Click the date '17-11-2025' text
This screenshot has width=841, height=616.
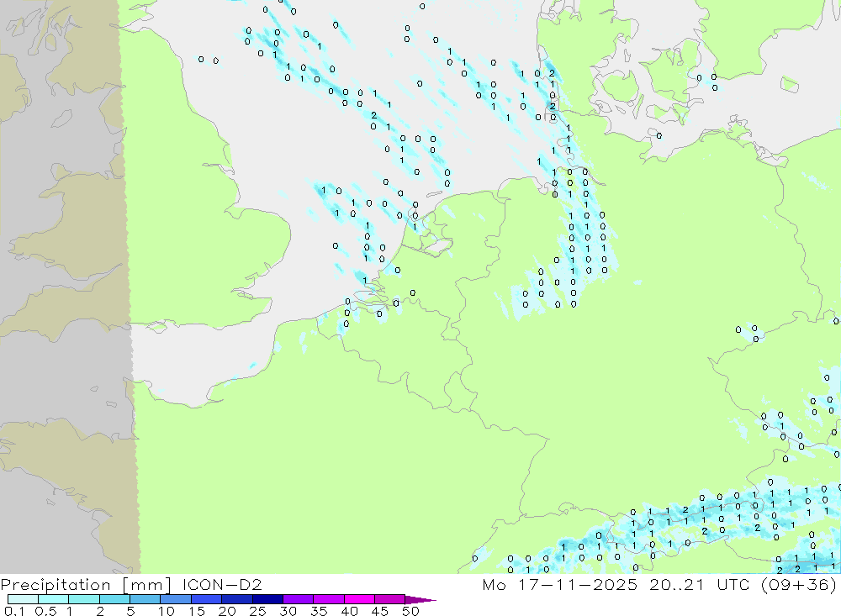(578, 584)
